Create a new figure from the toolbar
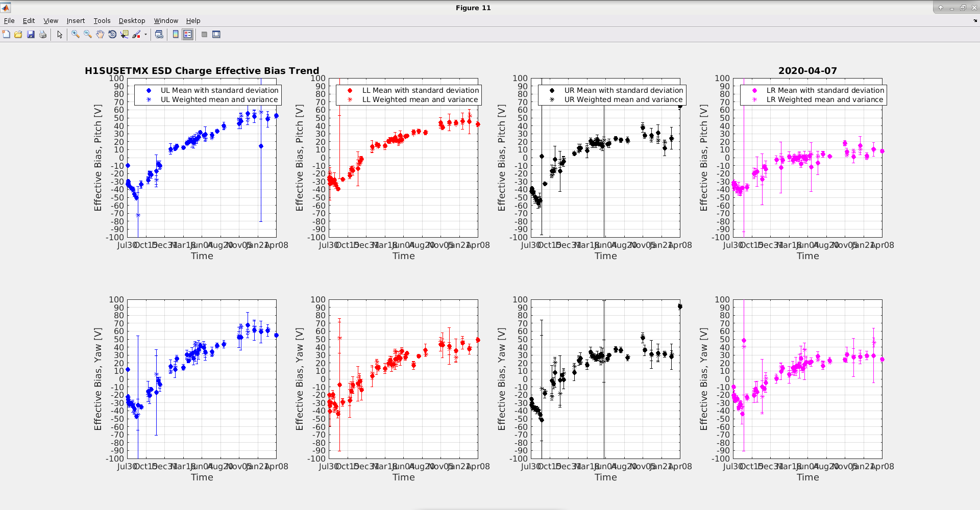 pyautogui.click(x=6, y=34)
